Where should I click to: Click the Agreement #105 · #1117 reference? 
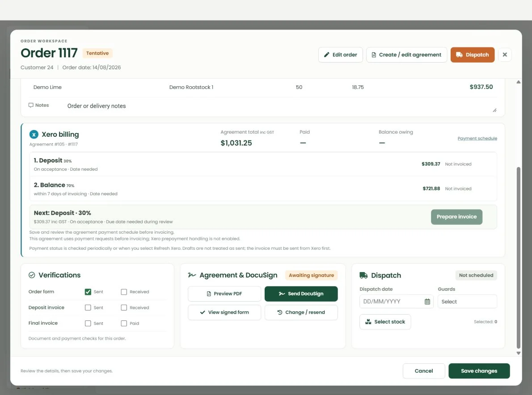[x=54, y=144]
